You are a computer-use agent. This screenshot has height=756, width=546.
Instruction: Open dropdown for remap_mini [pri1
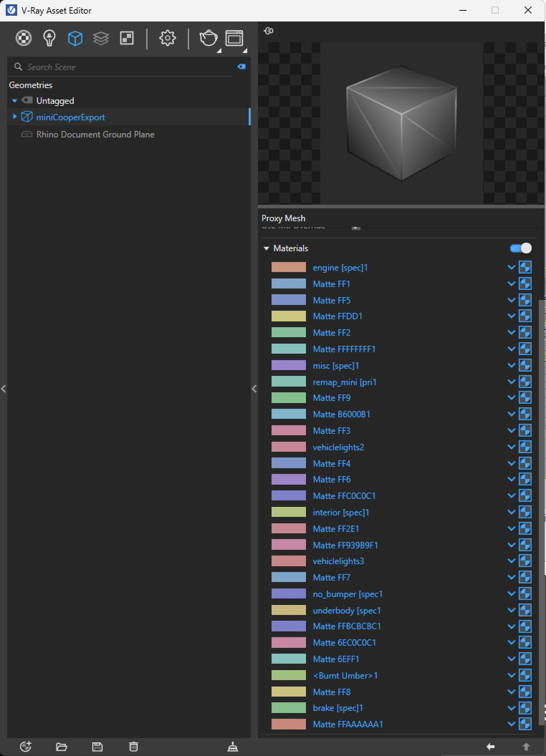point(512,382)
